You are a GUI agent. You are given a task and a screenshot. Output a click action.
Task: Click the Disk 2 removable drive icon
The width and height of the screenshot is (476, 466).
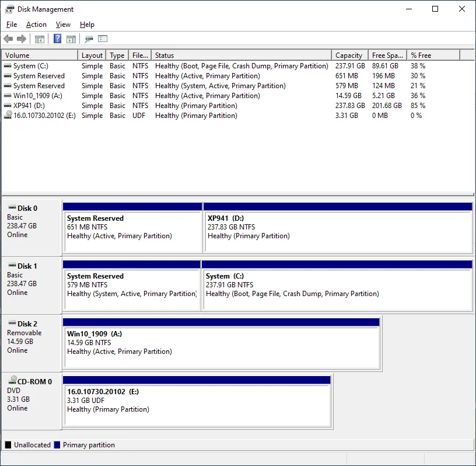coord(12,323)
